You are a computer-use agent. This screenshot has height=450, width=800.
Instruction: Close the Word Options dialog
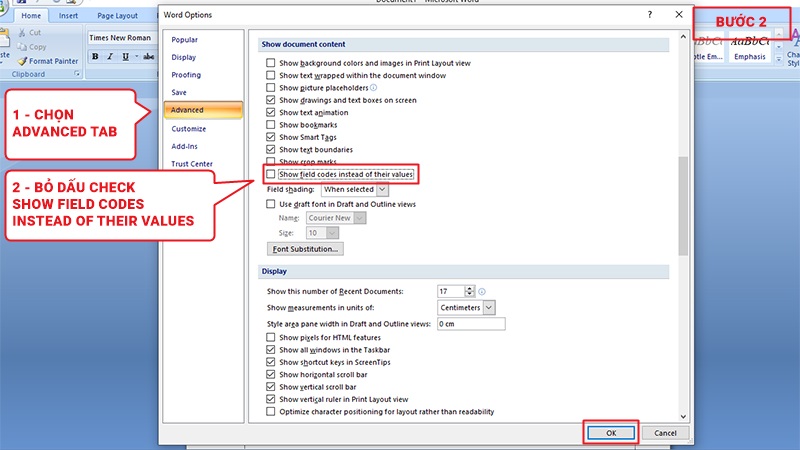[679, 15]
